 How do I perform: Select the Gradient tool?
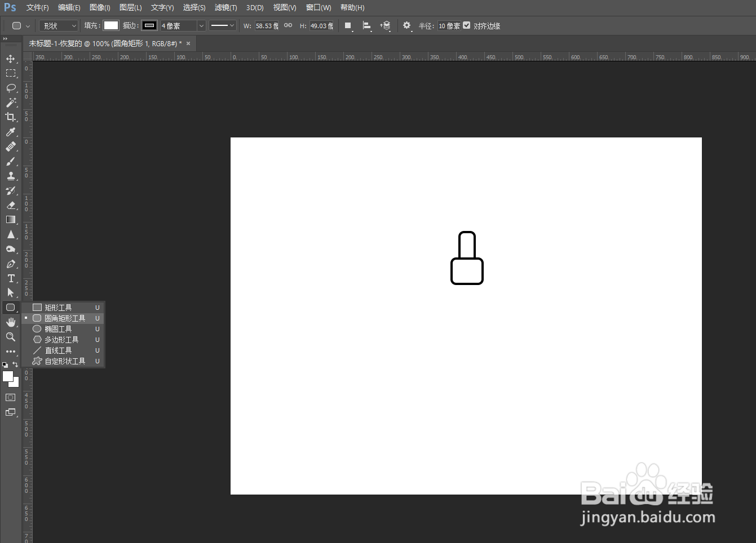11,220
